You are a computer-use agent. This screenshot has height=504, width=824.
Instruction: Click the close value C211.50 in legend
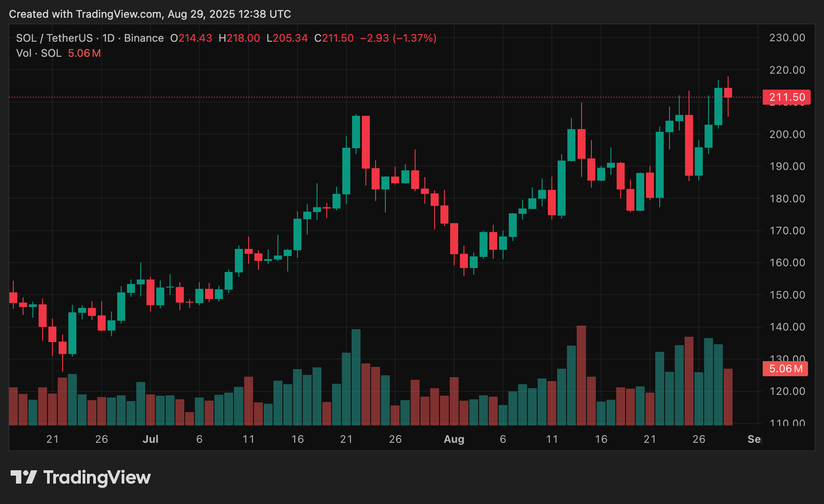click(333, 38)
